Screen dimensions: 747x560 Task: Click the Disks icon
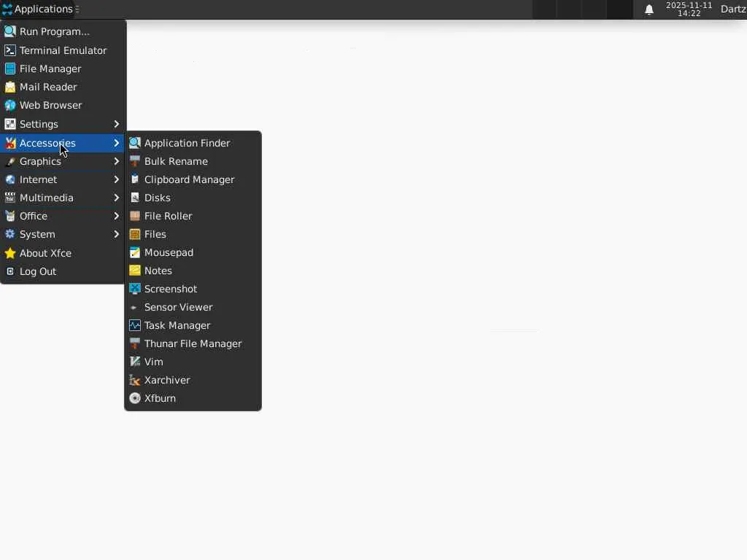135,198
